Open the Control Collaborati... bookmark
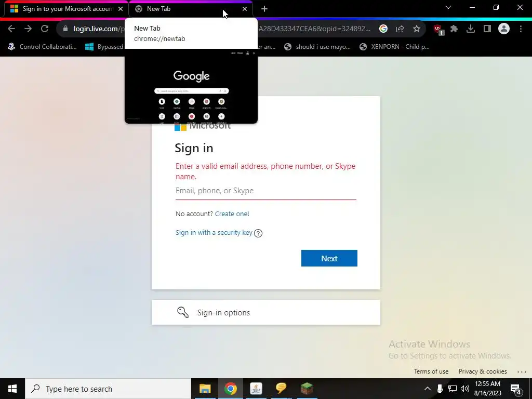This screenshot has height=399, width=532. click(43, 47)
